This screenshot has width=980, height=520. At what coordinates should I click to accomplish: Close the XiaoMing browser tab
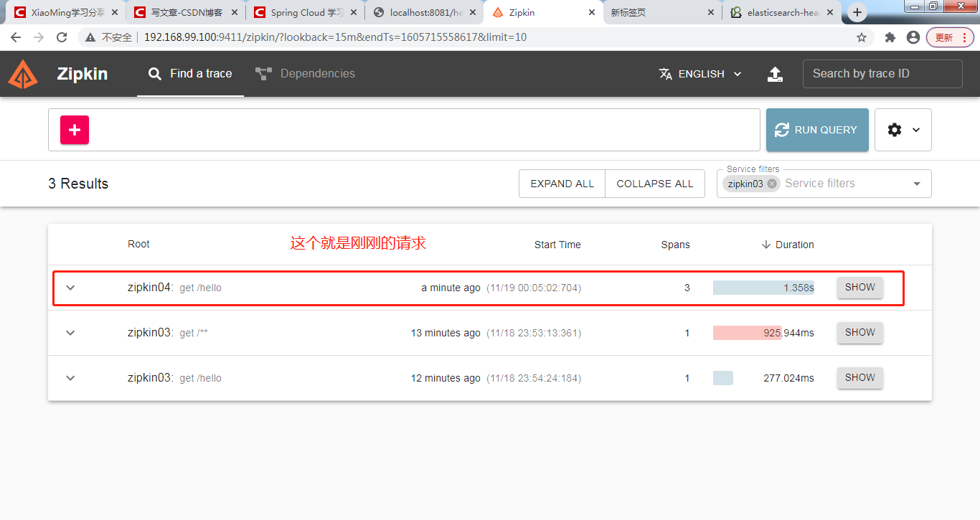pos(115,13)
